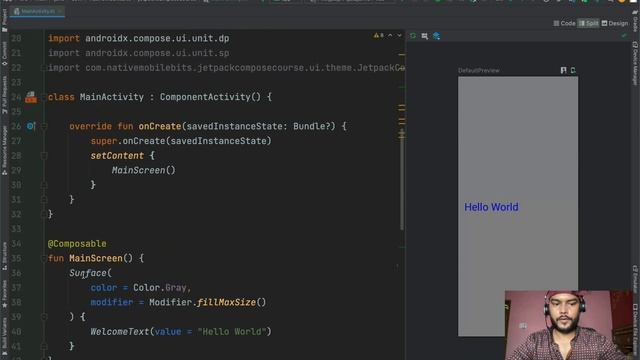Viewport: 640px width, 360px height.
Task: Switch editor to Code view
Action: click(564, 23)
